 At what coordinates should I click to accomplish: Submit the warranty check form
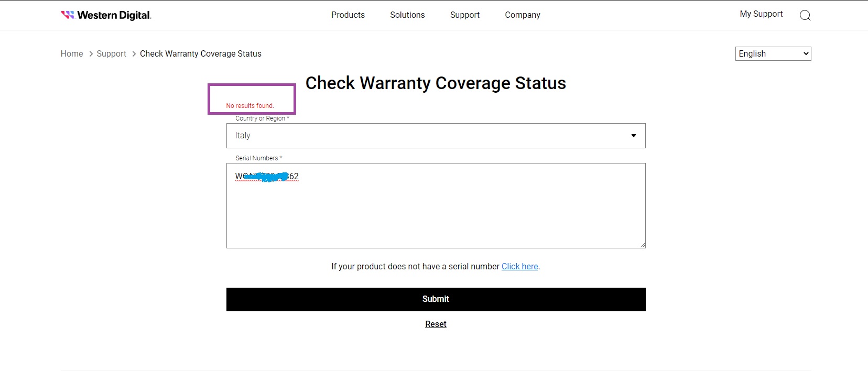436,299
